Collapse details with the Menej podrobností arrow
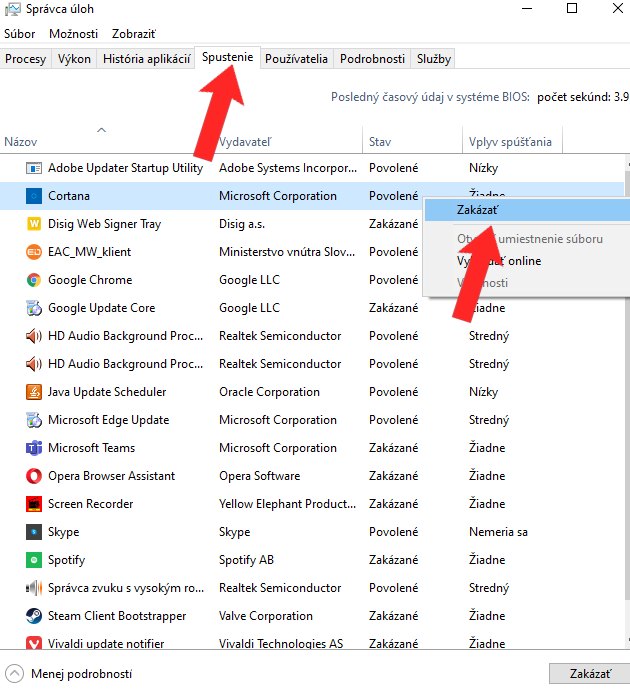630x694 pixels. (14, 674)
